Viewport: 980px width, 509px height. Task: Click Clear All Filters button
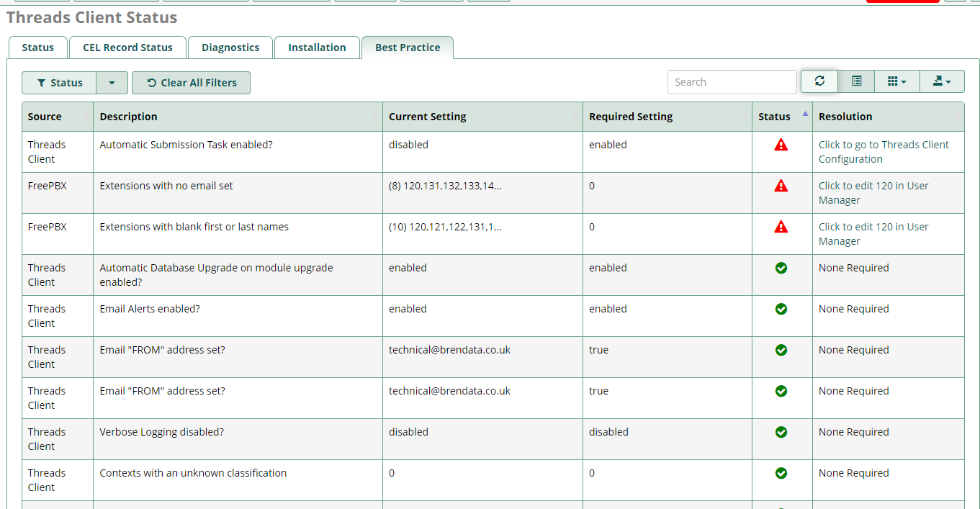[191, 83]
